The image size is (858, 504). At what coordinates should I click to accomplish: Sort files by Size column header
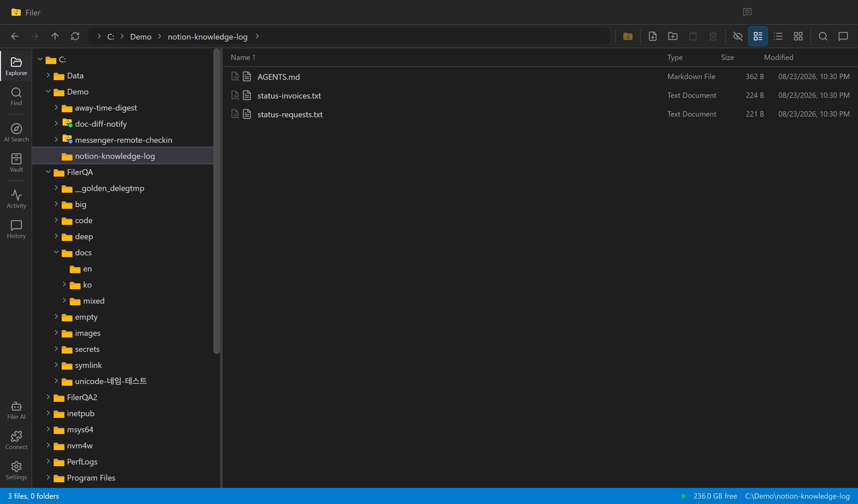point(727,58)
